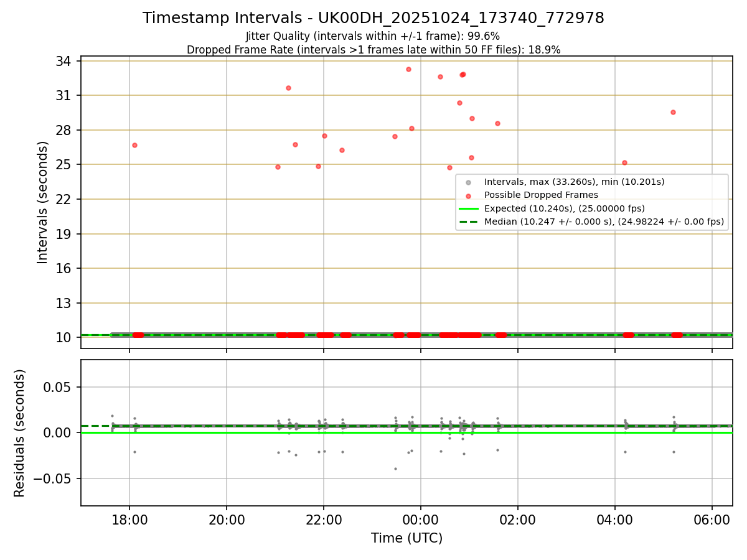The height and width of the screenshot is (560, 747).
Task: Select legend entry "Expected (10.240s), (25.00000 fps)"
Action: (x=564, y=208)
